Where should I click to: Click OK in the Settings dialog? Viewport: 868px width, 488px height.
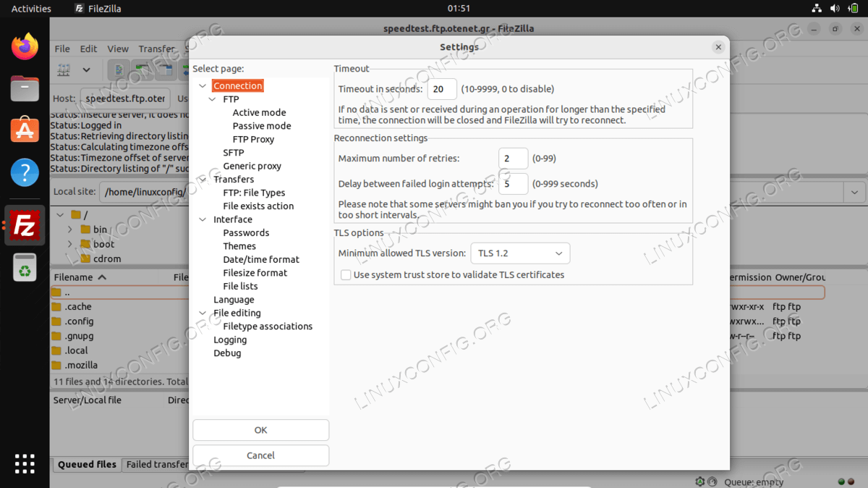click(260, 430)
